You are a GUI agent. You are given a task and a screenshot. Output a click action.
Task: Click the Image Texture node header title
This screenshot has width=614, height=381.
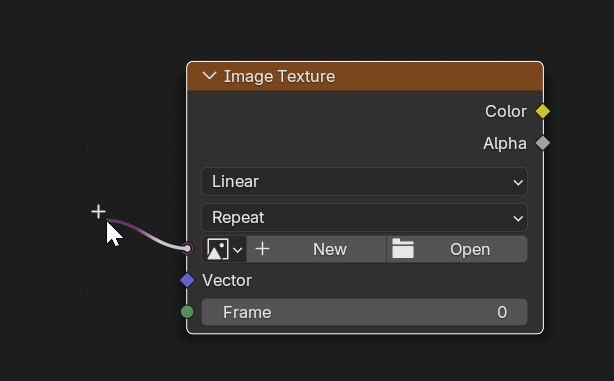pyautogui.click(x=279, y=76)
